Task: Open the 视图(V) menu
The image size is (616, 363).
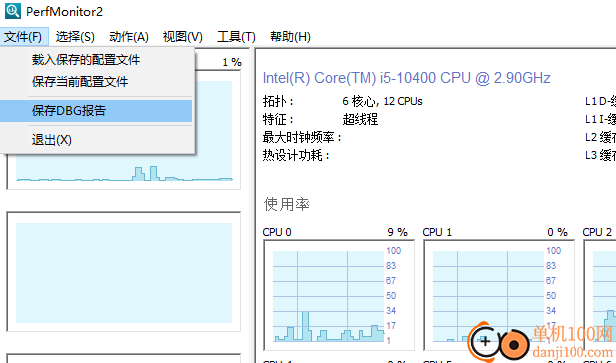Action: [183, 37]
